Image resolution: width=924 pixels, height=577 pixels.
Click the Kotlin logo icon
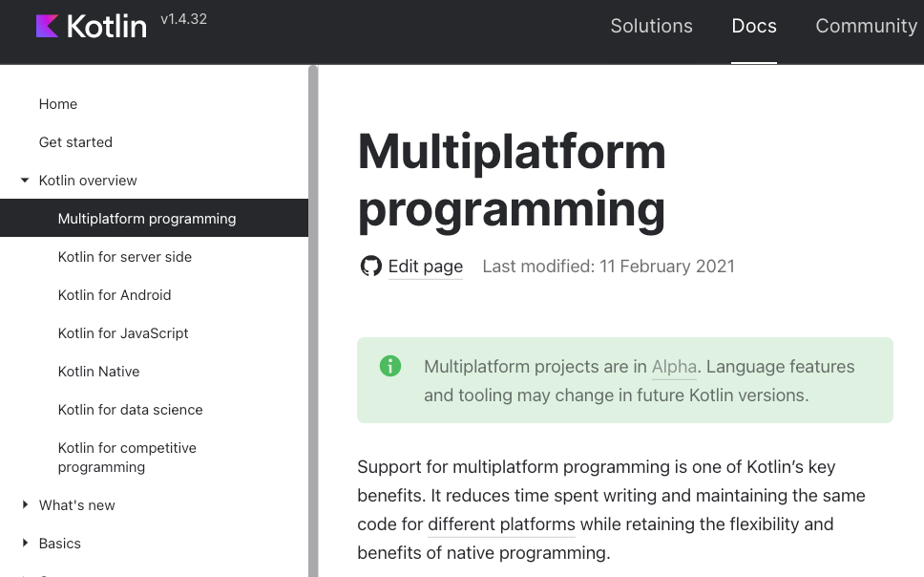pyautogui.click(x=47, y=26)
